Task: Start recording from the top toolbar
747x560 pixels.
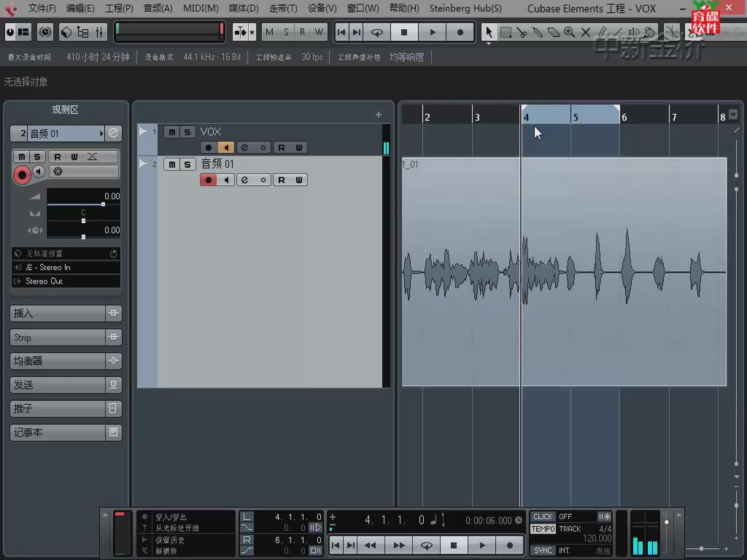Action: click(x=460, y=32)
